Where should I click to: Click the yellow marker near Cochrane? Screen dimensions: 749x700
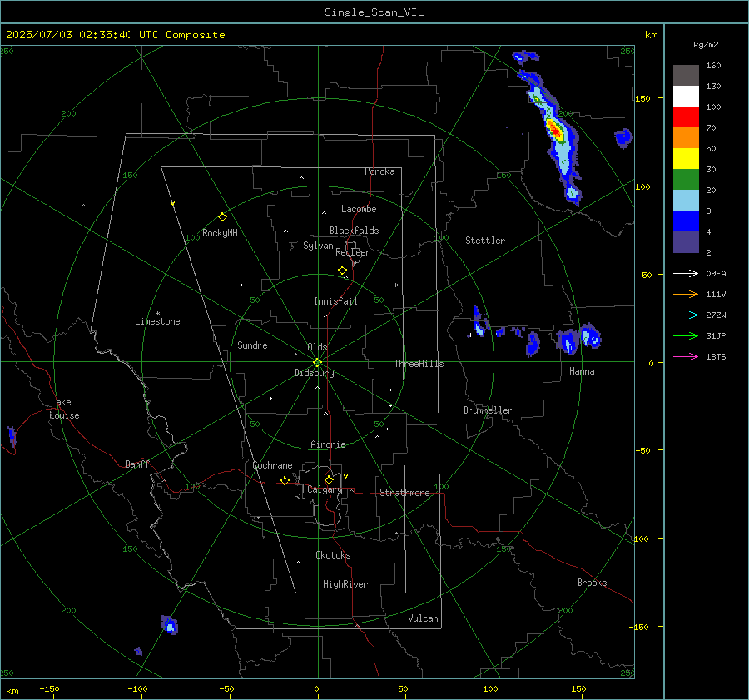pos(285,480)
